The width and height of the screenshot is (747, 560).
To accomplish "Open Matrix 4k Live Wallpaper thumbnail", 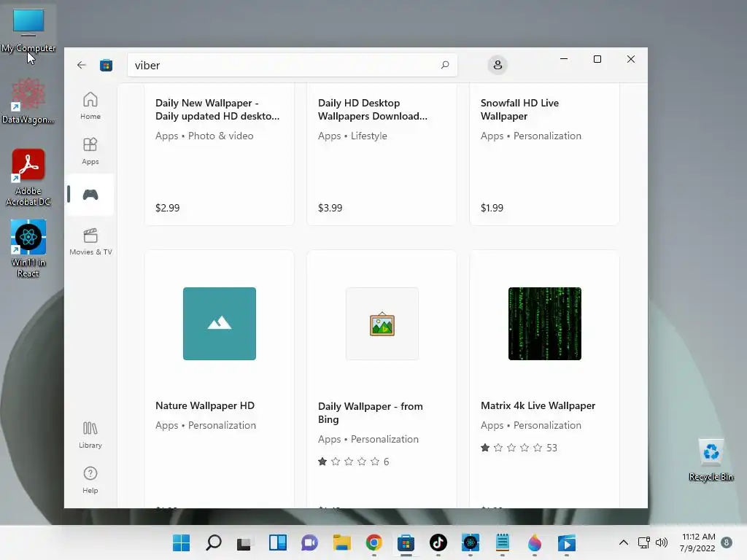I will coord(544,324).
